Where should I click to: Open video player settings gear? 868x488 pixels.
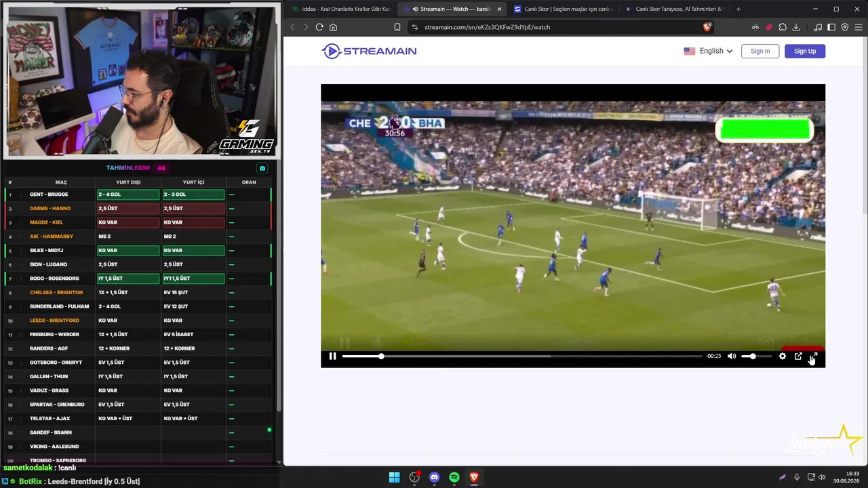783,356
